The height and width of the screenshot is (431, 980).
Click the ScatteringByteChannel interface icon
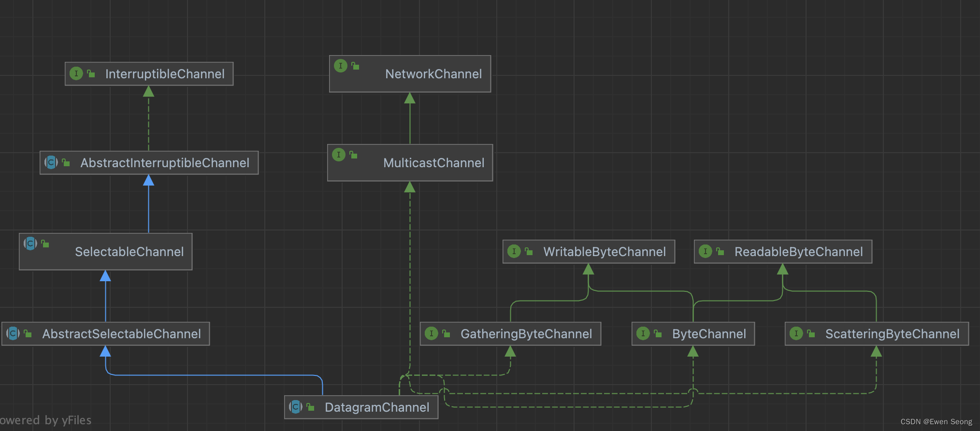tap(796, 333)
